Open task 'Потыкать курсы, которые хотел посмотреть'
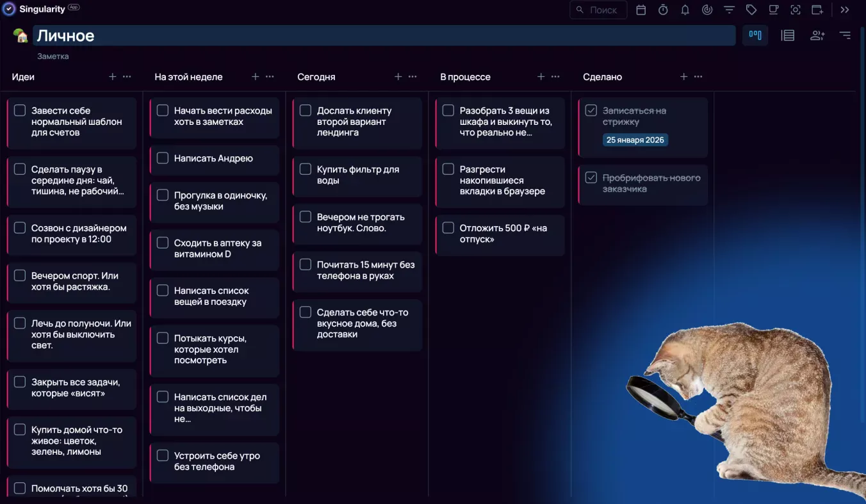Image resolution: width=866 pixels, height=504 pixels. (215, 350)
